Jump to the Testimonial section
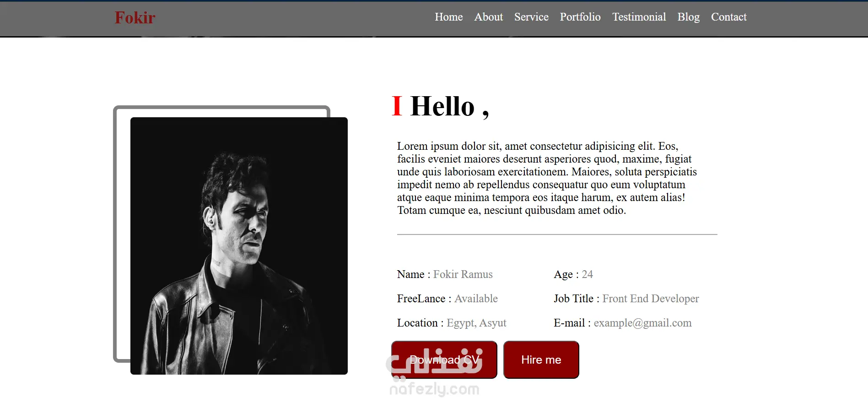 639,17
